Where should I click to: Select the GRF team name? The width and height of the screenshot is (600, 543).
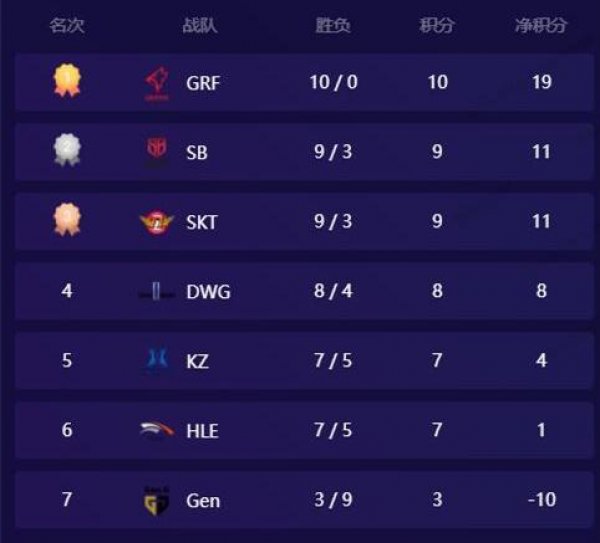(x=203, y=82)
